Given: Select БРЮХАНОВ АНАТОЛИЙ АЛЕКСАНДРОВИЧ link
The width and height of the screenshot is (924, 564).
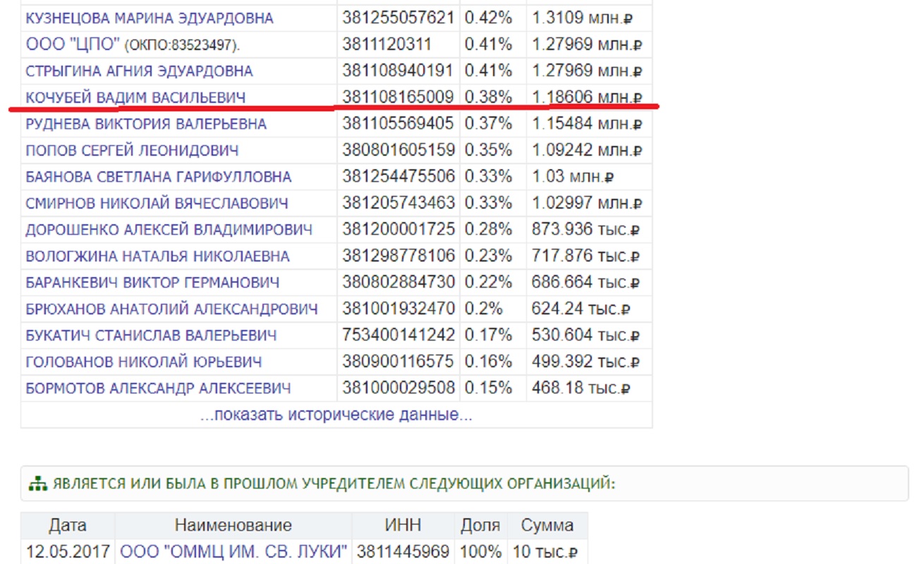Looking at the screenshot, I should [x=171, y=309].
